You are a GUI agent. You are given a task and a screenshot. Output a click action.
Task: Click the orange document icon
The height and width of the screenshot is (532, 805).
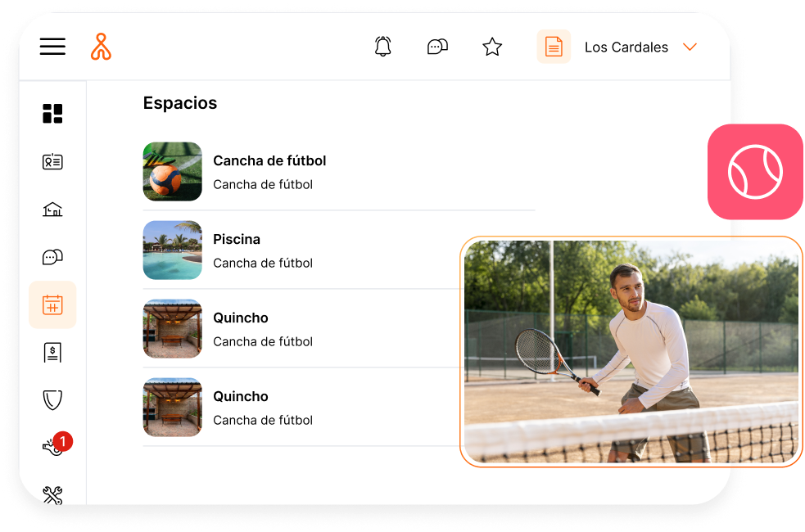coord(554,47)
